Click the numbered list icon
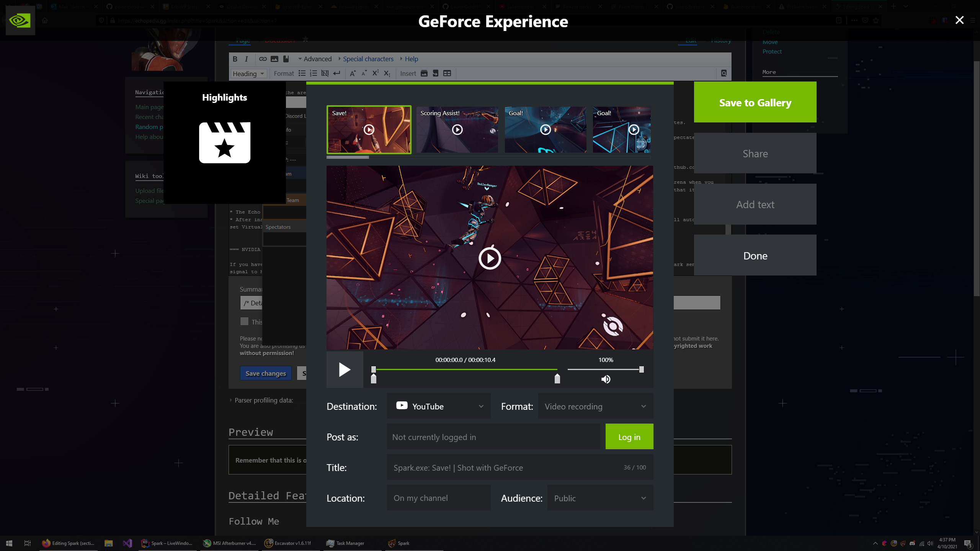980x551 pixels. tap(314, 73)
